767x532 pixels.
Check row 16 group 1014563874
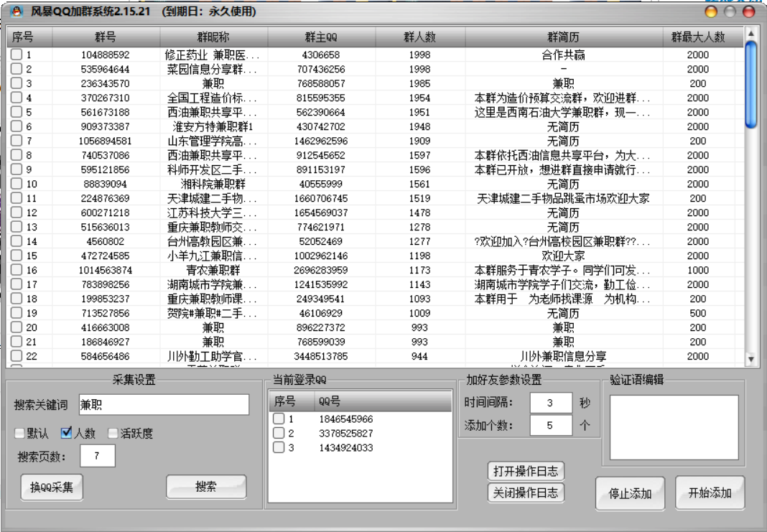tap(17, 270)
